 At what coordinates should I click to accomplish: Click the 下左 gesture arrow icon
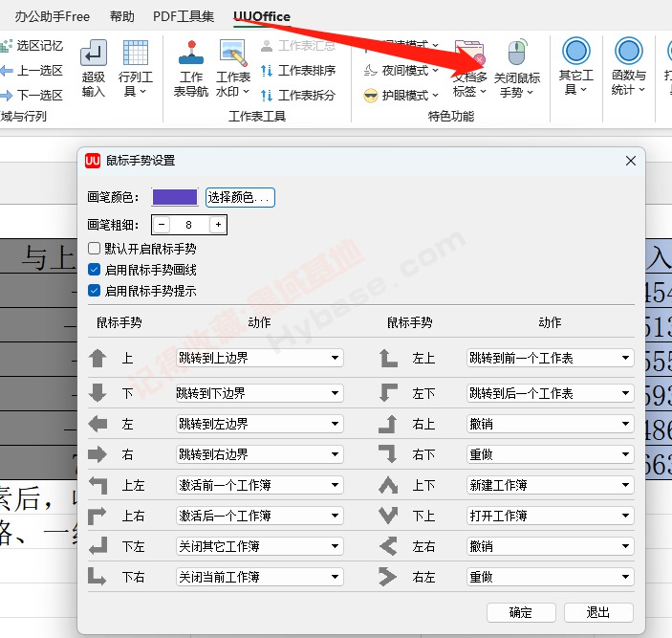pos(98,546)
